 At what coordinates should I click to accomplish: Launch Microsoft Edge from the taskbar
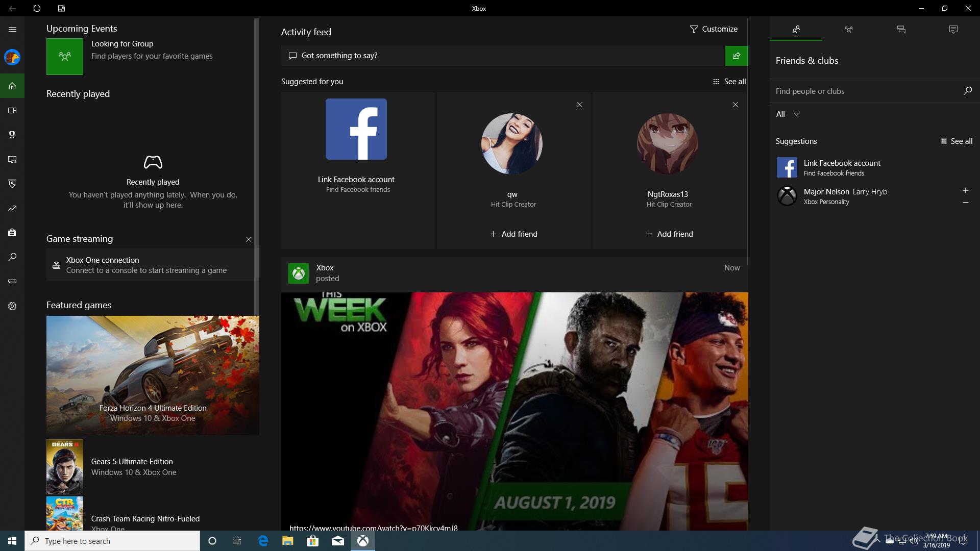coord(263,541)
